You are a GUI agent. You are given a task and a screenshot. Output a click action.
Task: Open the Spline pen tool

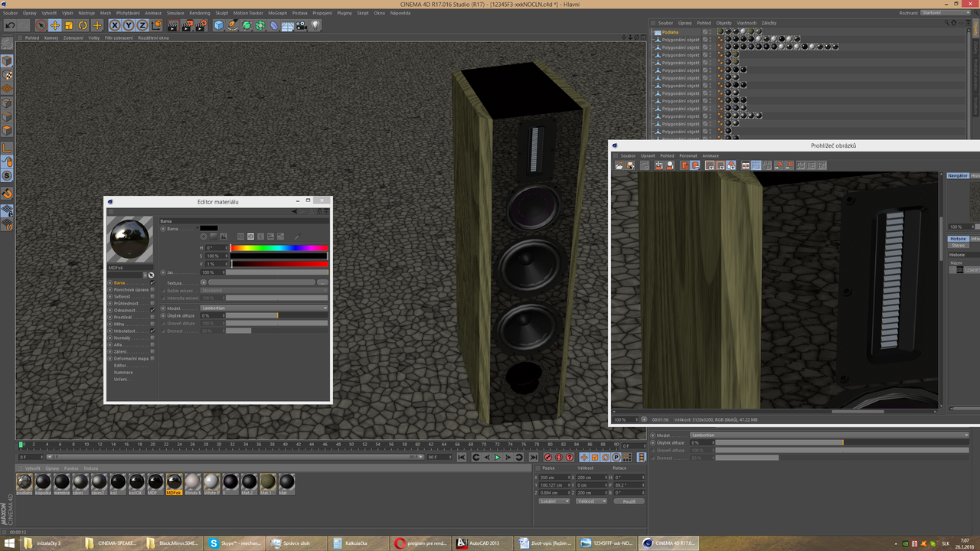click(x=233, y=25)
